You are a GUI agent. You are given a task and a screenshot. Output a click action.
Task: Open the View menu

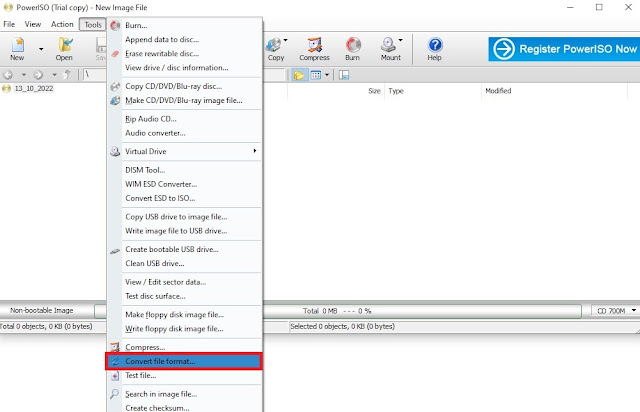coord(33,24)
